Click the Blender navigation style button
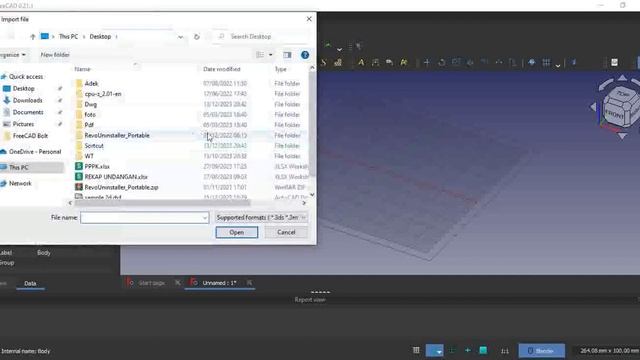 point(542,351)
